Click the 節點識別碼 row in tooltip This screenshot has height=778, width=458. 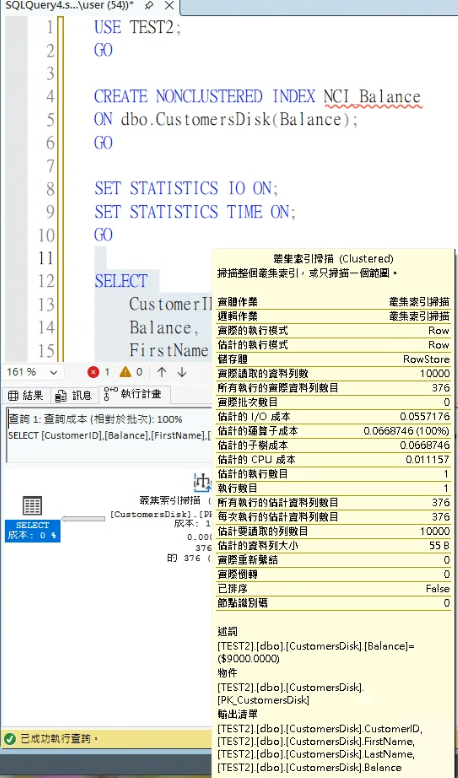[333, 603]
